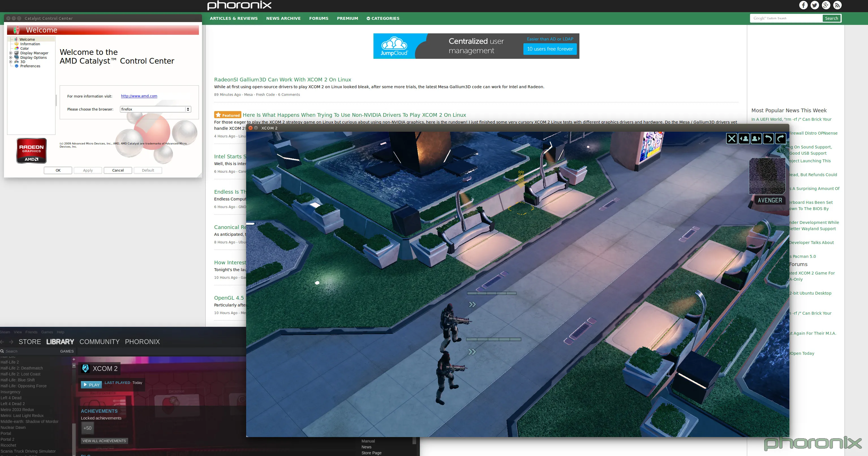Open the www.amd.com link
868x456 pixels.
point(139,96)
